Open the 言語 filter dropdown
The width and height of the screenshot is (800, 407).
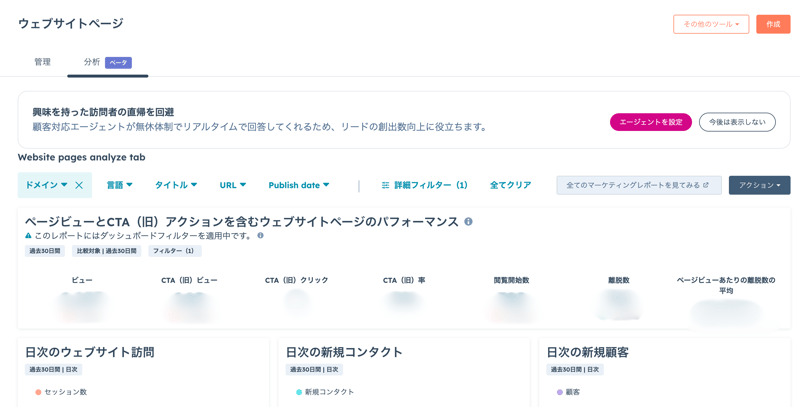[x=119, y=185]
